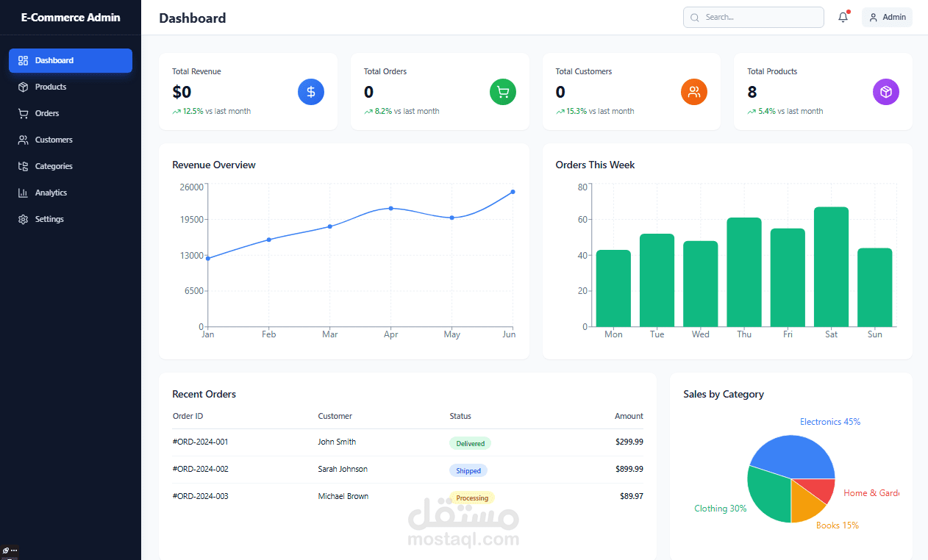Viewport: 928px width, 560px height.
Task: Click the Delivered status badge on order ORD-2024-001
Action: point(470,443)
